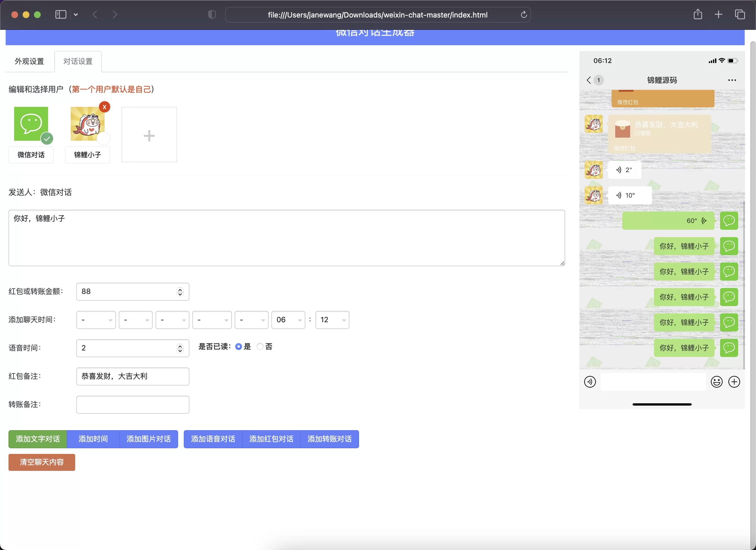Tap the emoji smiley icon in phone toolbar
The width and height of the screenshot is (756, 550).
click(717, 382)
